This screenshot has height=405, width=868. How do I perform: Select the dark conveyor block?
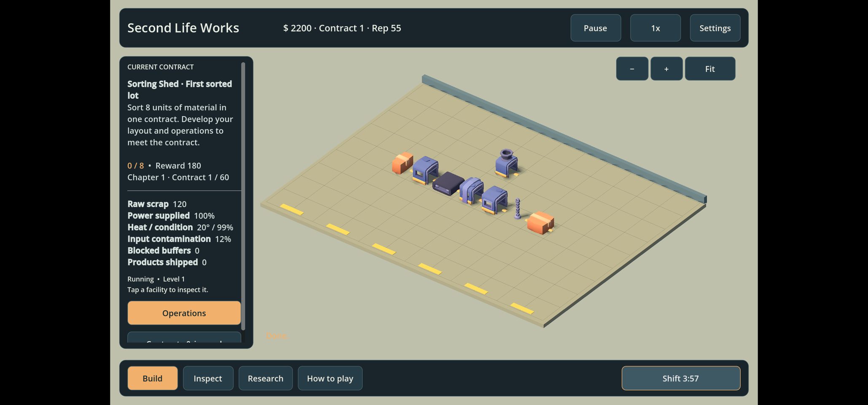click(448, 184)
